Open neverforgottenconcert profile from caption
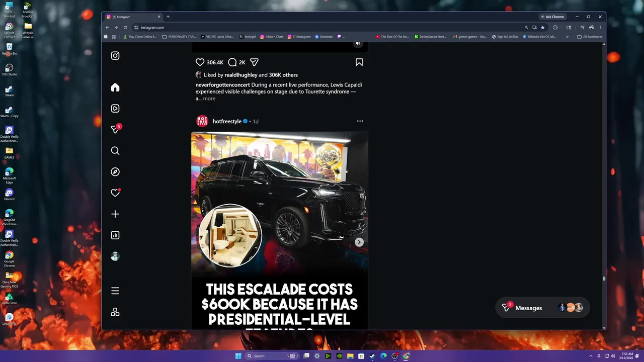This screenshot has height=362, width=644. point(222,85)
